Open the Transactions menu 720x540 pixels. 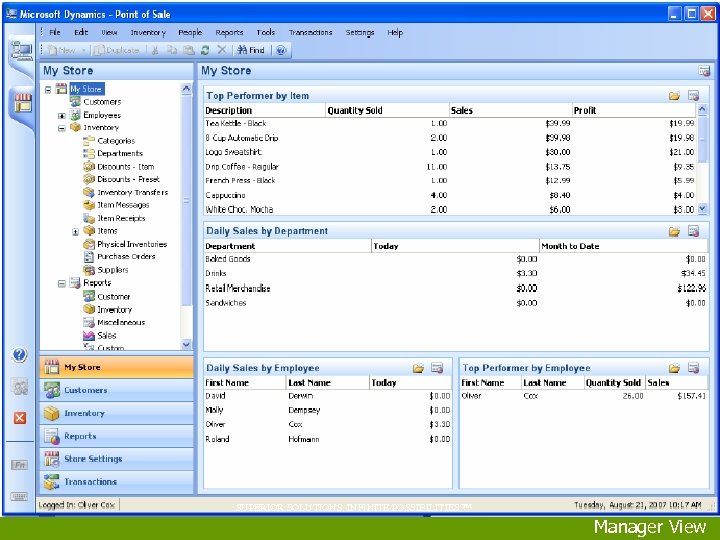(x=310, y=32)
